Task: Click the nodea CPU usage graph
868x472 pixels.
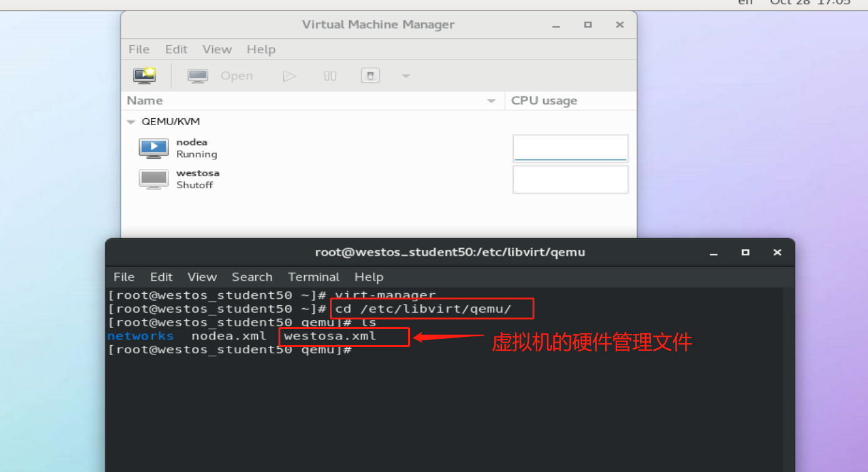Action: coord(570,148)
